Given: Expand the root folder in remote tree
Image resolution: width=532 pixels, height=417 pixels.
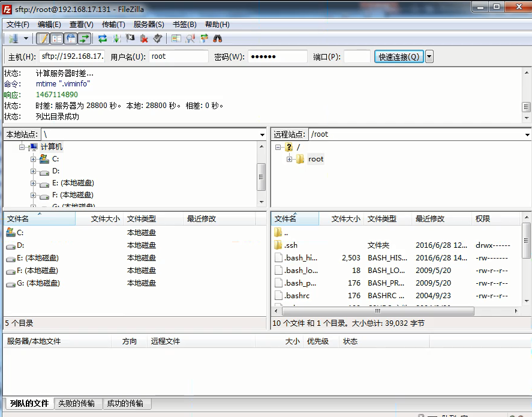Looking at the screenshot, I should pyautogui.click(x=290, y=159).
